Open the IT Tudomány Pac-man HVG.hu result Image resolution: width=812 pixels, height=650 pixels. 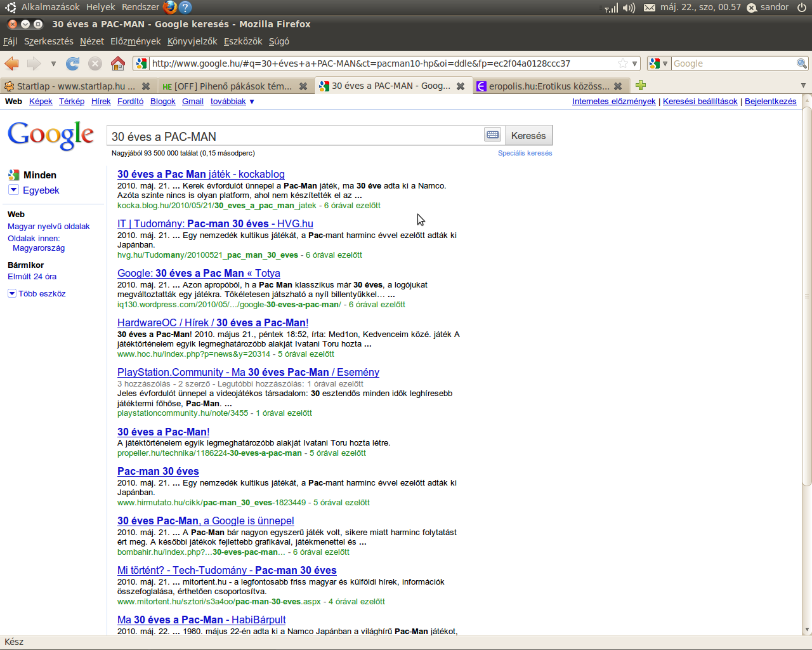point(215,223)
